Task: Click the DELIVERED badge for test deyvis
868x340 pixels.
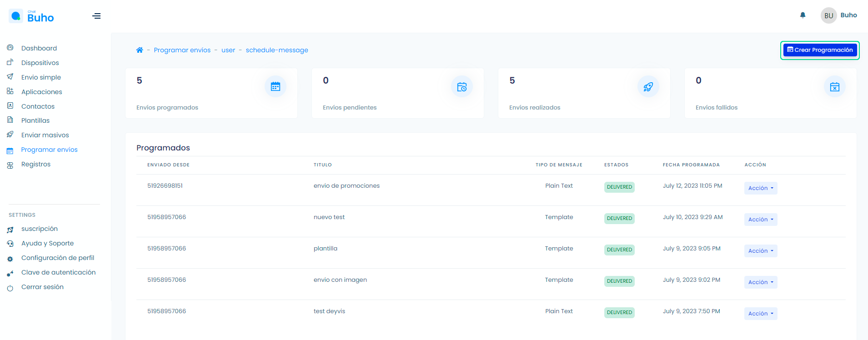Action: pos(619,312)
